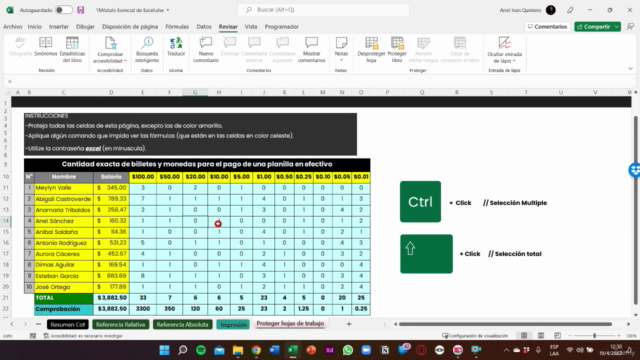
Task: Click the user account name
Action: [x=520, y=10]
